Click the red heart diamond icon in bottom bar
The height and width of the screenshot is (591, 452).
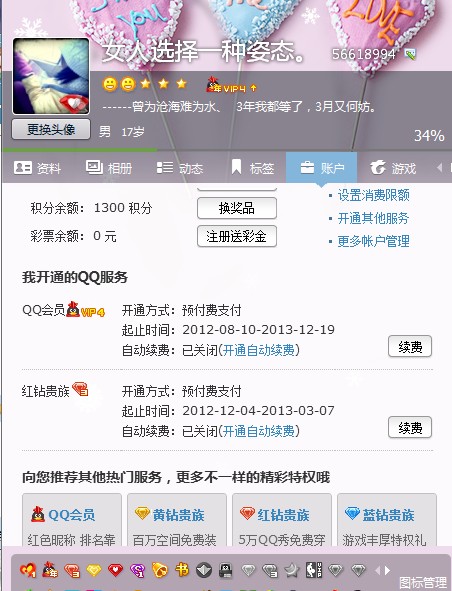(115, 570)
